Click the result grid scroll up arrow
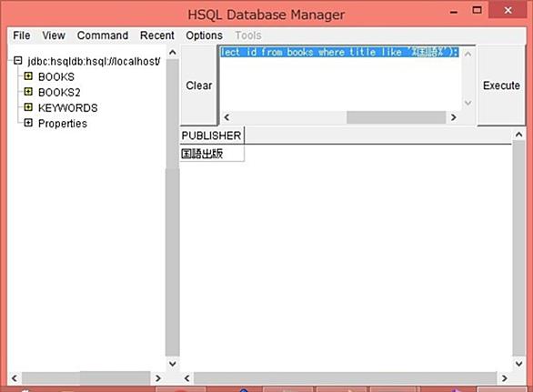This screenshot has height=392, width=533. click(x=518, y=135)
